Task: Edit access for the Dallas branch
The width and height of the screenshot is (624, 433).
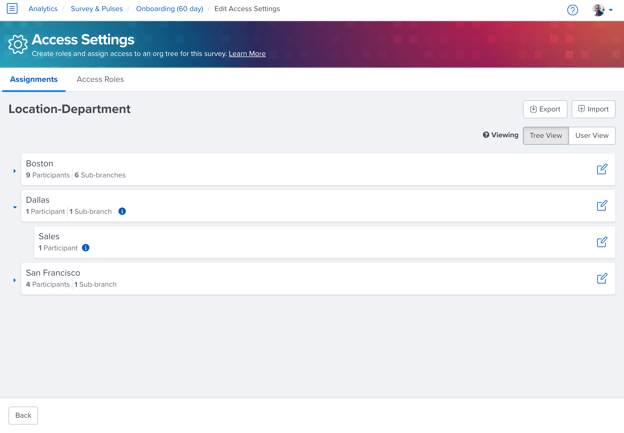Action: pos(602,205)
